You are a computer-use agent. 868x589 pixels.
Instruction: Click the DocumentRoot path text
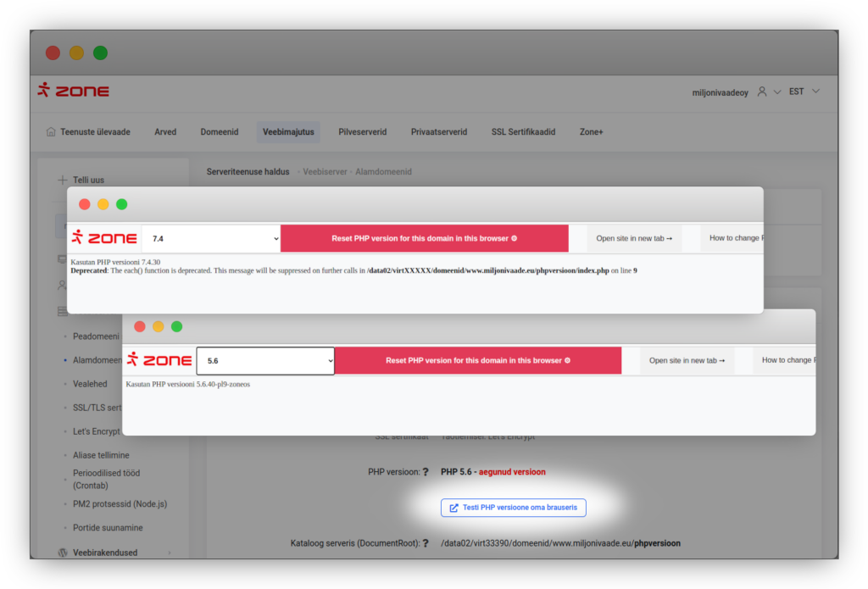tap(560, 543)
